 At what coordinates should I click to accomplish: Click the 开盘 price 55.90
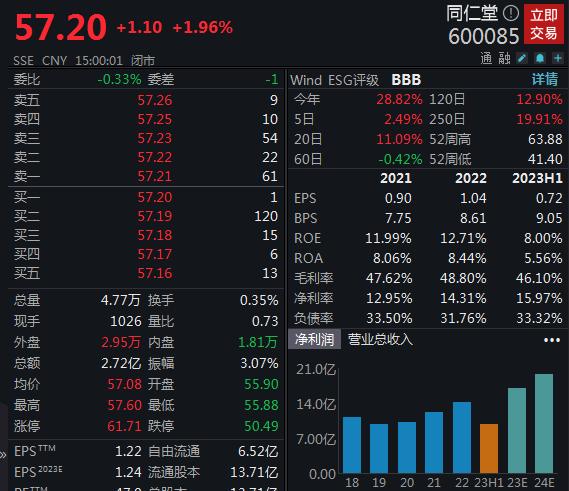261,384
